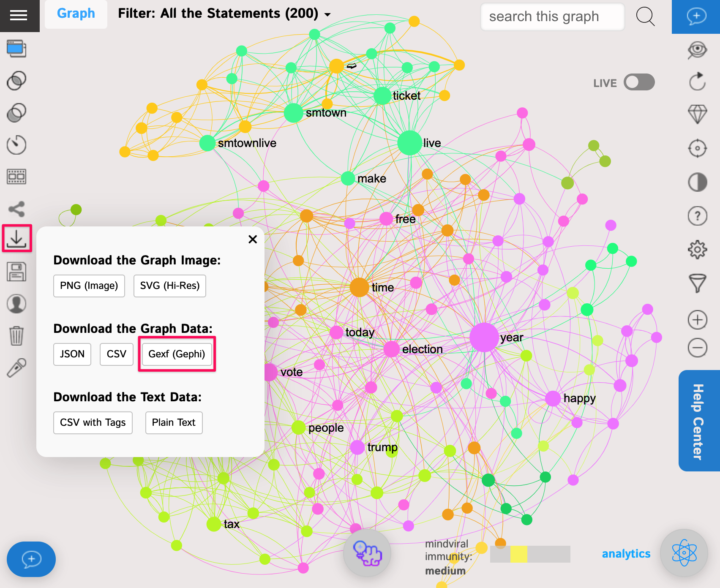This screenshot has width=720, height=588.
Task: Click the trash delete icon
Action: coord(16,336)
